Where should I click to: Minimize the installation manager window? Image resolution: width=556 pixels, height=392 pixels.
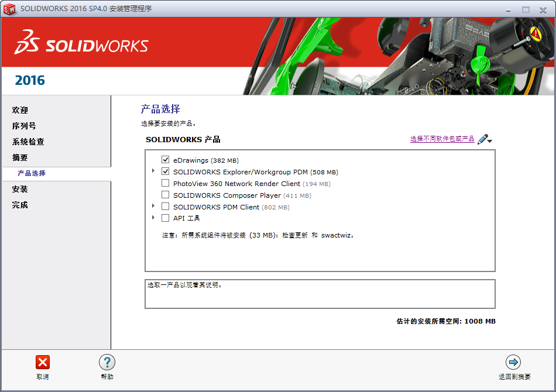click(508, 10)
